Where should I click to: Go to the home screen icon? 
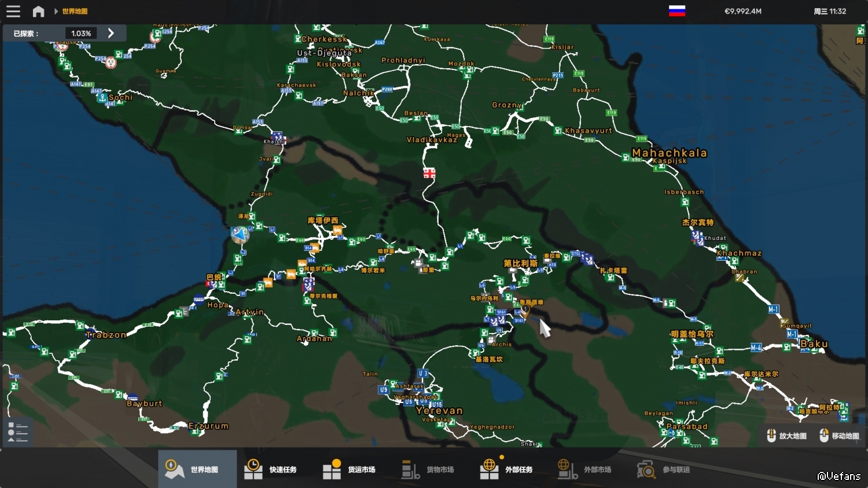tap(38, 11)
